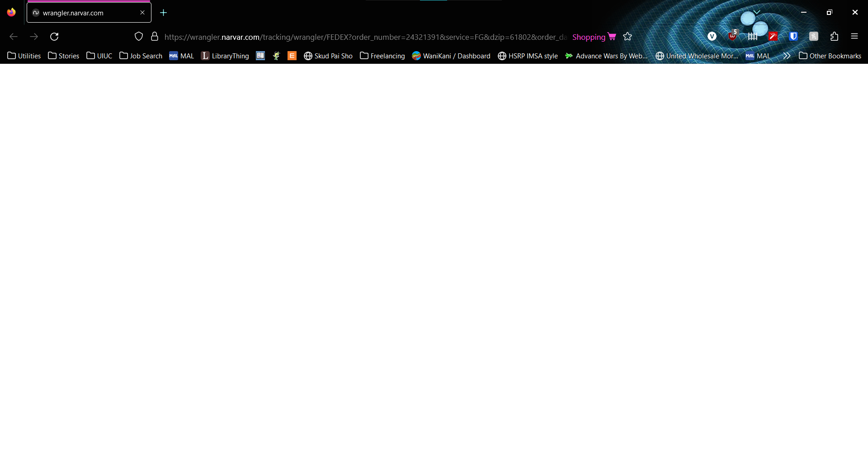The width and height of the screenshot is (868, 466).
Task: Open the tab overview chevron dropdown
Action: point(757,12)
